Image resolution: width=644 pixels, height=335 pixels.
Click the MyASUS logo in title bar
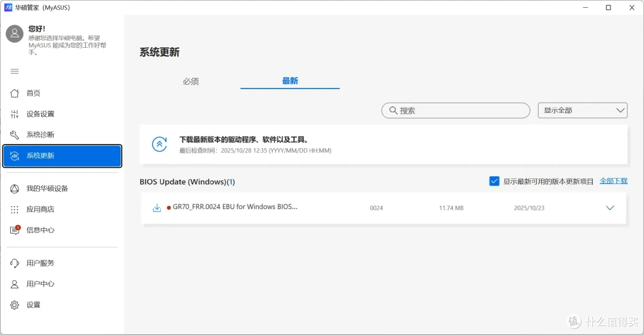(8, 7)
